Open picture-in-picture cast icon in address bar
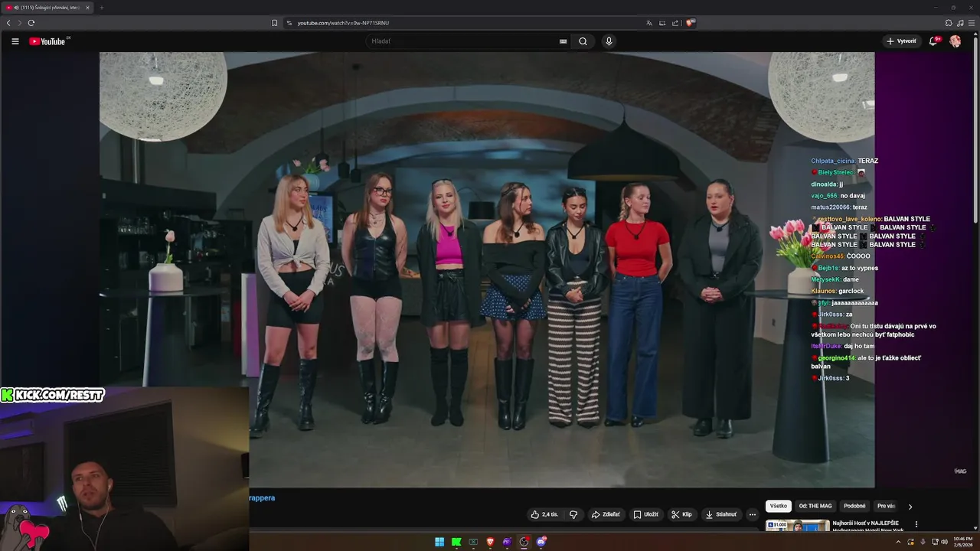This screenshot has width=980, height=551. click(662, 23)
